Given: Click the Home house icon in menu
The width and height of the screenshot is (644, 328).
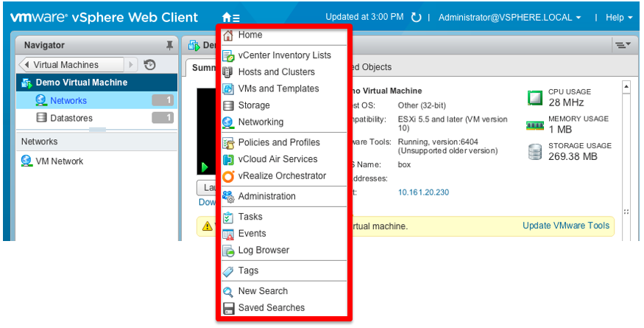Looking at the screenshot, I should point(227,35).
